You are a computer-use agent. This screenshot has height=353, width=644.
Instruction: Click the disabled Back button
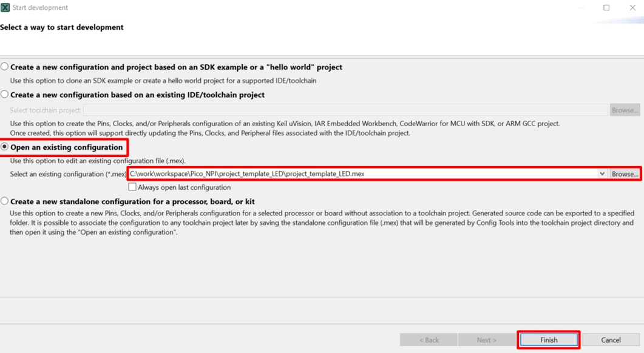coord(429,340)
